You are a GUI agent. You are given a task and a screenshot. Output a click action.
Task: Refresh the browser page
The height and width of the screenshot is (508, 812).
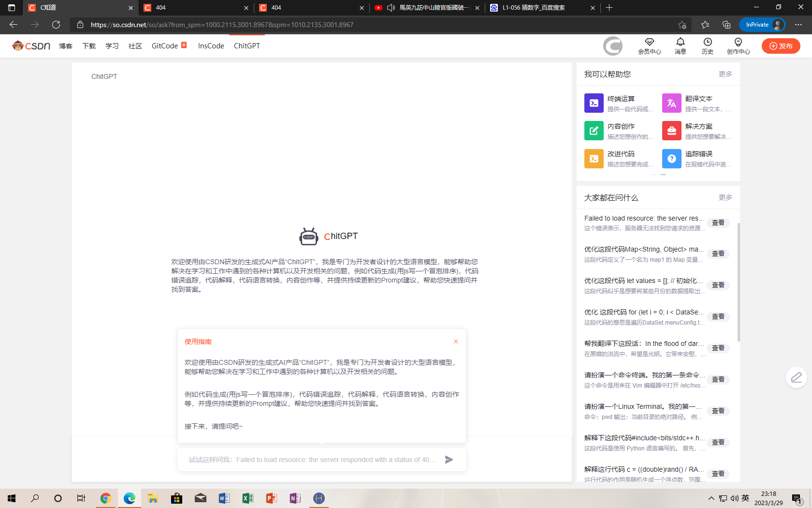tap(56, 25)
